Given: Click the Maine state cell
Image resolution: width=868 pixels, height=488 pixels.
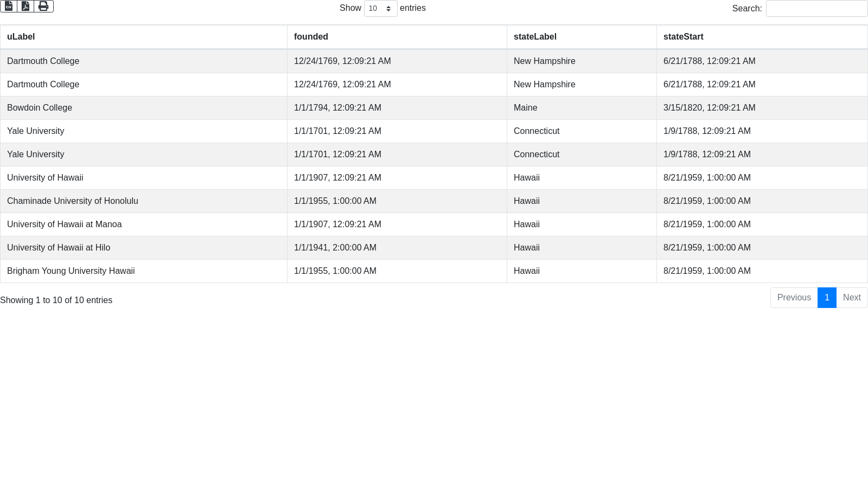Looking at the screenshot, I should (x=525, y=108).
